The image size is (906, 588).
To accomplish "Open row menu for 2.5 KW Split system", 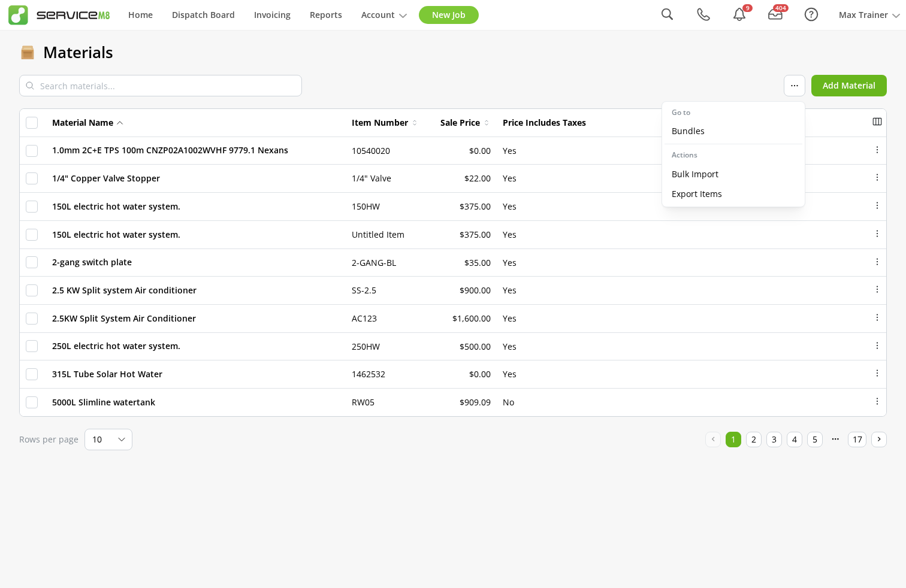I will tap(877, 289).
